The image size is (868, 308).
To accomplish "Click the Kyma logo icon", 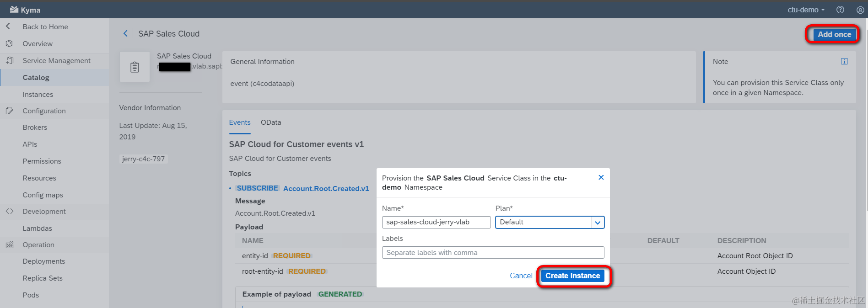I will click(14, 10).
